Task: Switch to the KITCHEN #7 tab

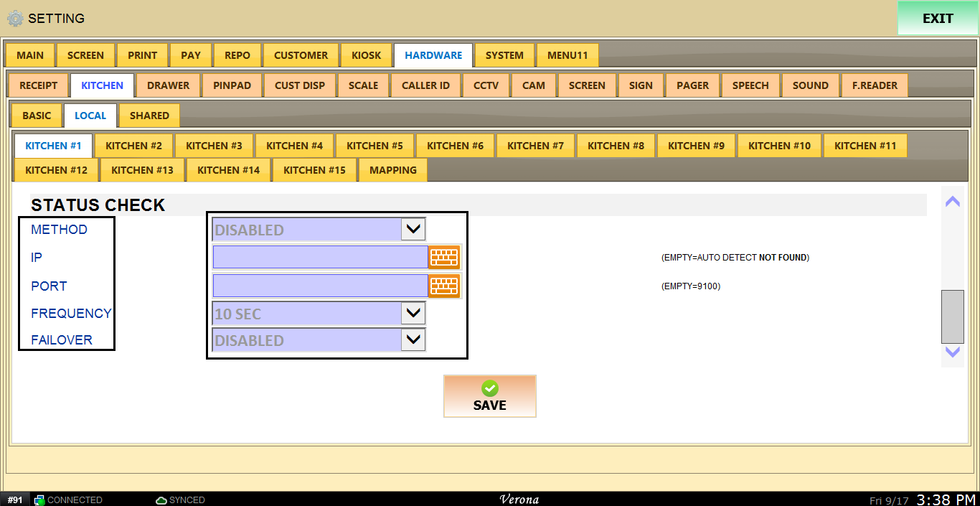Action: point(536,146)
